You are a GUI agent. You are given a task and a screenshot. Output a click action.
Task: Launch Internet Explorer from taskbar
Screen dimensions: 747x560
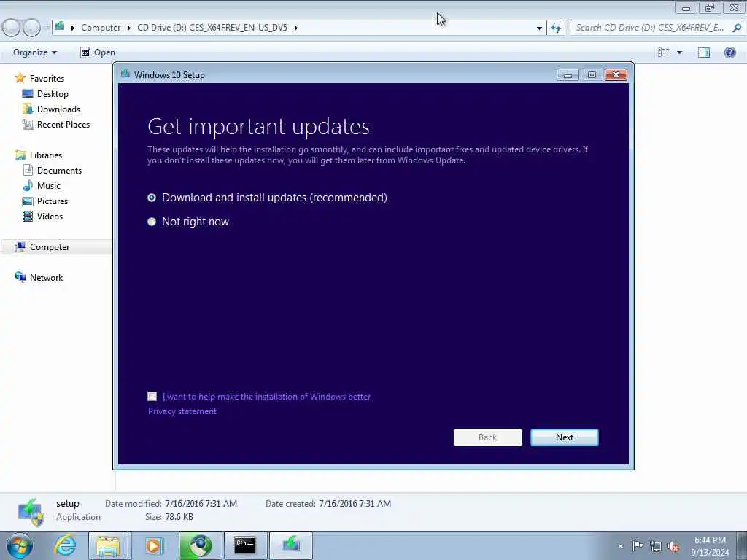(x=65, y=545)
